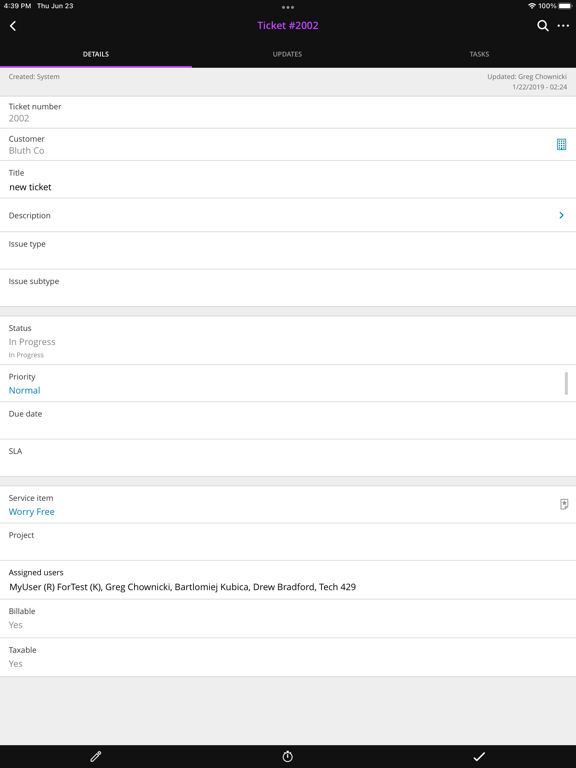Open the more options ellipsis menu
Screen dimensions: 576x768
[563, 26]
